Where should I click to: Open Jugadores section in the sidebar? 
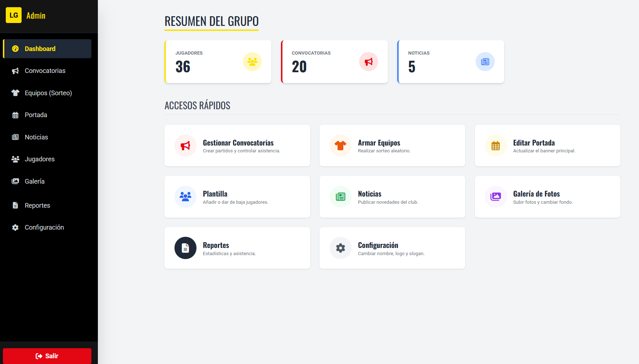coord(40,159)
